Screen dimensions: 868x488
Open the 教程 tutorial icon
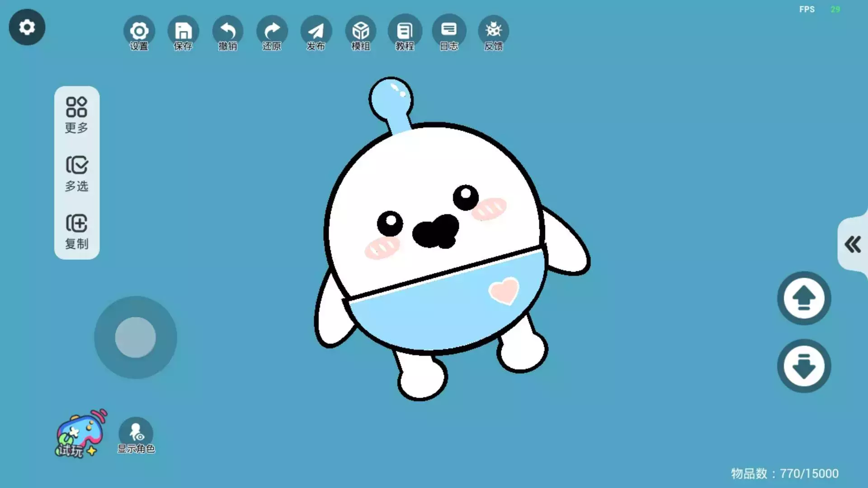[405, 32]
